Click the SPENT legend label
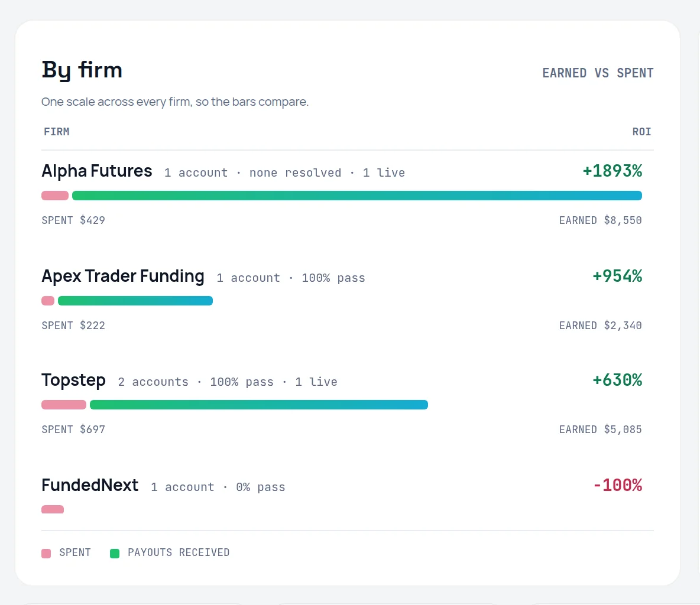700x605 pixels. point(75,552)
